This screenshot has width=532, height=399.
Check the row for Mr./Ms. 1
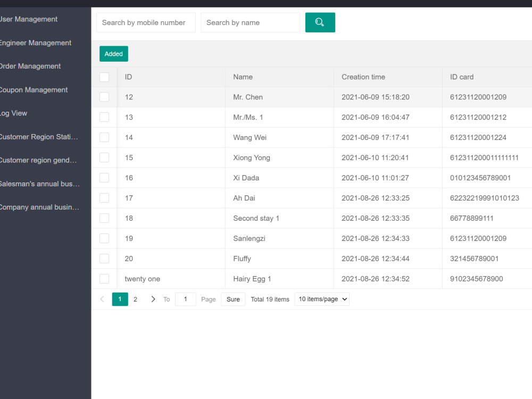(104, 117)
